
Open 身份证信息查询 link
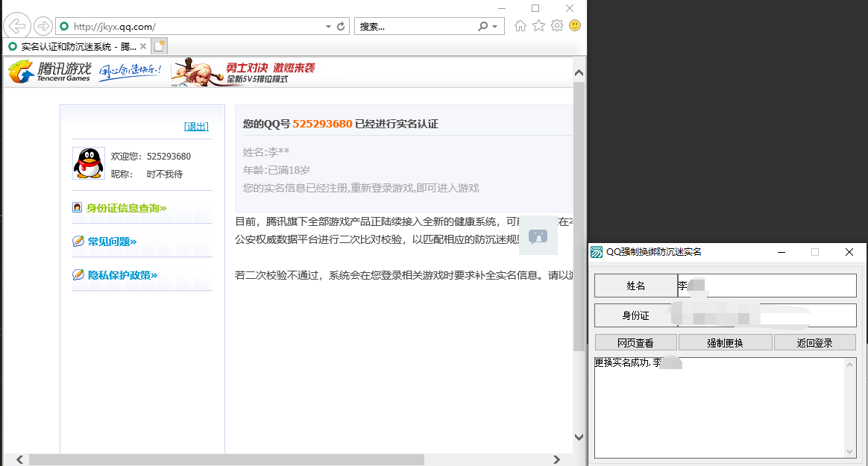coord(127,208)
